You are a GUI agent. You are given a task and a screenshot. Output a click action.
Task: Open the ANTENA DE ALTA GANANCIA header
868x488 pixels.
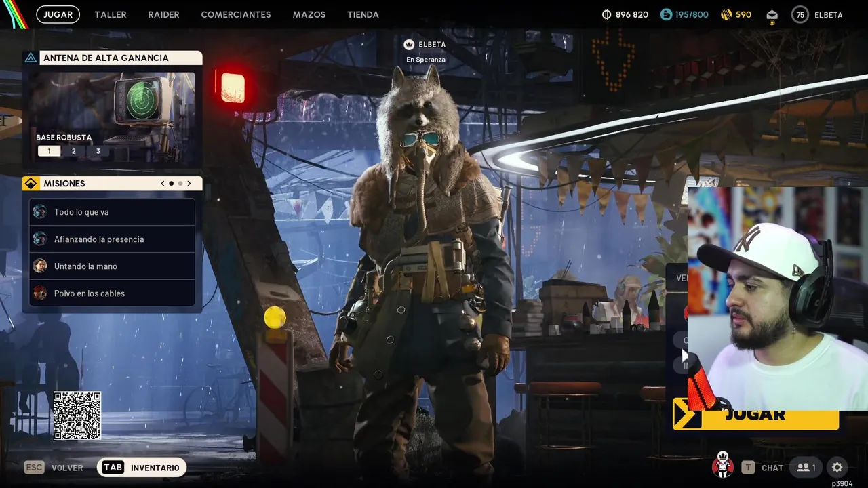point(121,58)
